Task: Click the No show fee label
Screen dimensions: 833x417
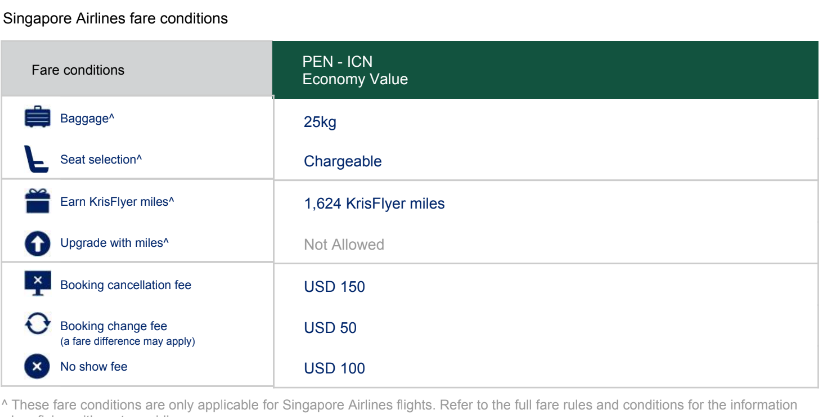Action: coord(94,367)
